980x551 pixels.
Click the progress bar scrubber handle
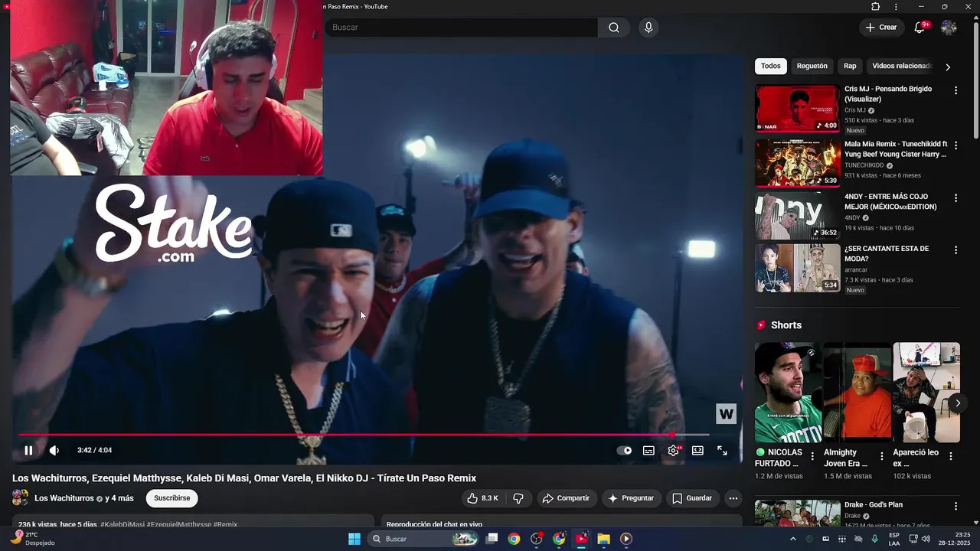click(673, 435)
